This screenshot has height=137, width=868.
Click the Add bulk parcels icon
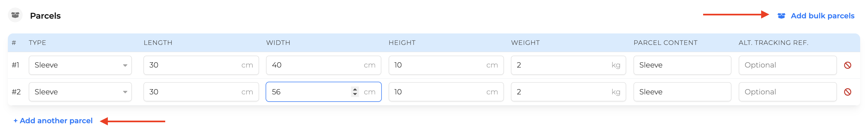[781, 16]
